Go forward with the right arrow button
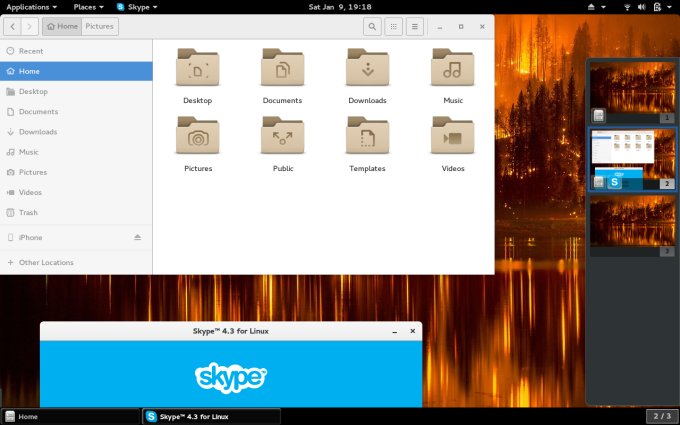Screen dimensions: 680x425 click(29, 26)
